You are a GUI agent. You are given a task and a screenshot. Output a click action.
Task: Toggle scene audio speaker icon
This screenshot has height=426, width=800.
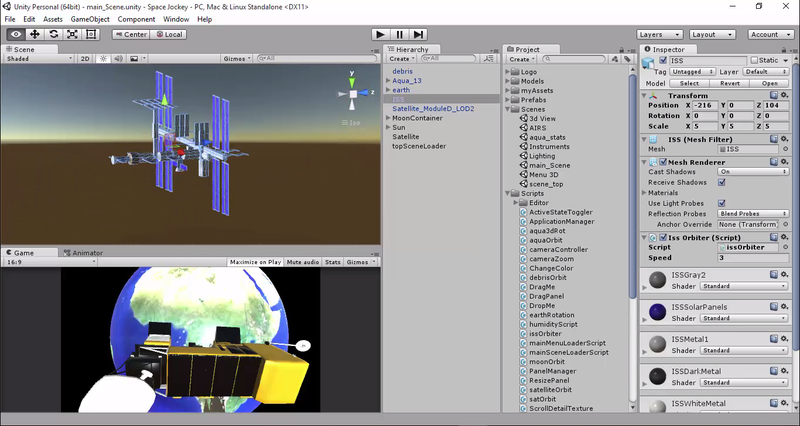pos(116,59)
